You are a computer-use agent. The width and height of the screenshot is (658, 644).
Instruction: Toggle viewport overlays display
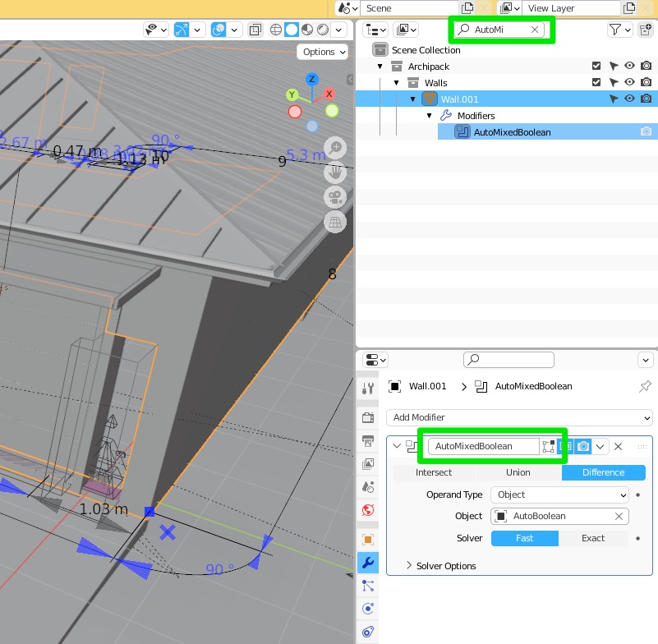[219, 30]
